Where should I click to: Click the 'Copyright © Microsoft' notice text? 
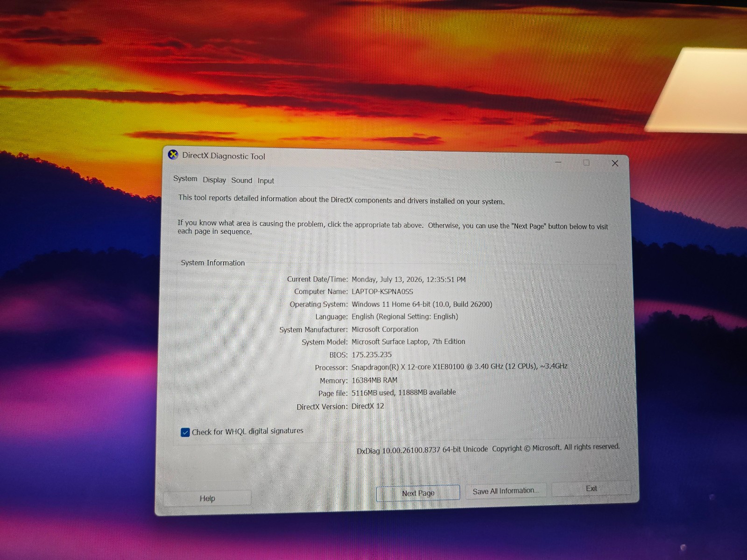(x=526, y=448)
